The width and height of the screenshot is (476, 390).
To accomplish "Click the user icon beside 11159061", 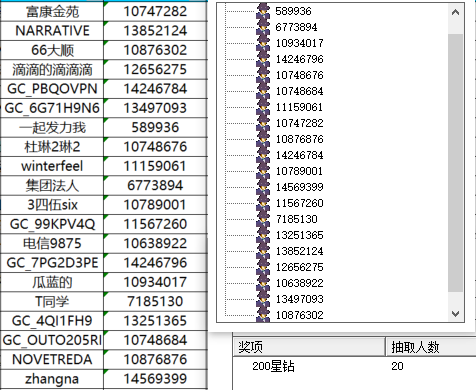I will coord(263,107).
